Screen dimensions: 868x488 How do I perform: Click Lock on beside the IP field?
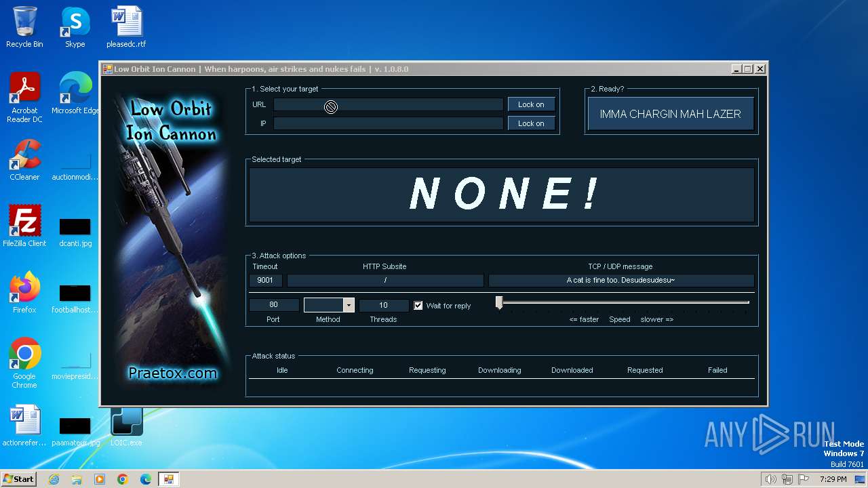tap(531, 123)
